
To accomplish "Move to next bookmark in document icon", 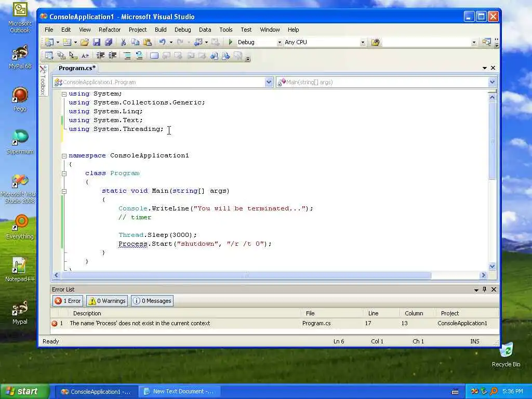I will (x=226, y=56).
